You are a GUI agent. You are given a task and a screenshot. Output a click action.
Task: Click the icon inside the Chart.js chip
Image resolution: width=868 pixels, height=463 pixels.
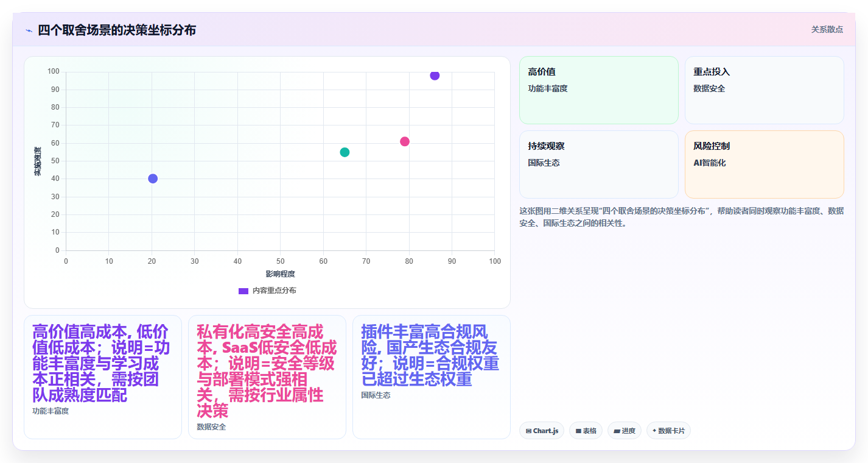[x=528, y=431]
